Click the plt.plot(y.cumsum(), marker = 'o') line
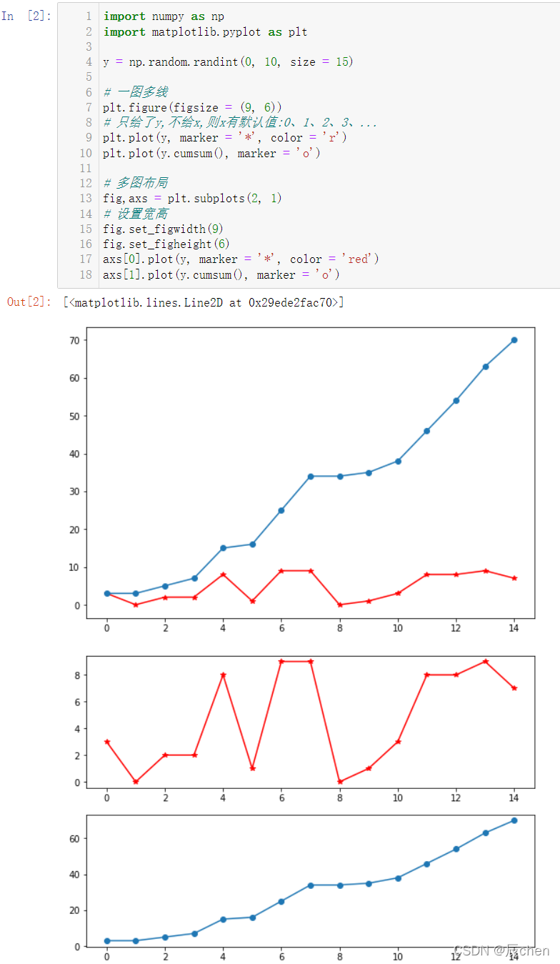Screen dimensions: 560x964 (x=212, y=153)
